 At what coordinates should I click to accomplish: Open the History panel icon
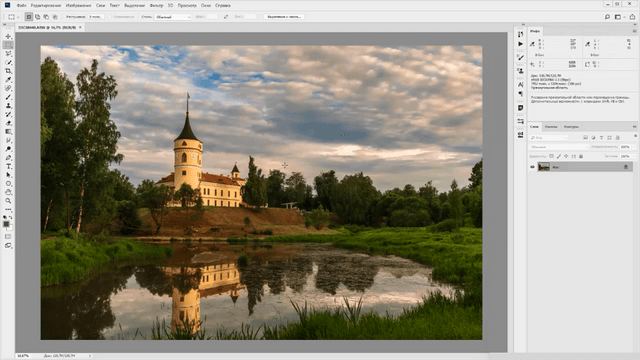click(520, 34)
